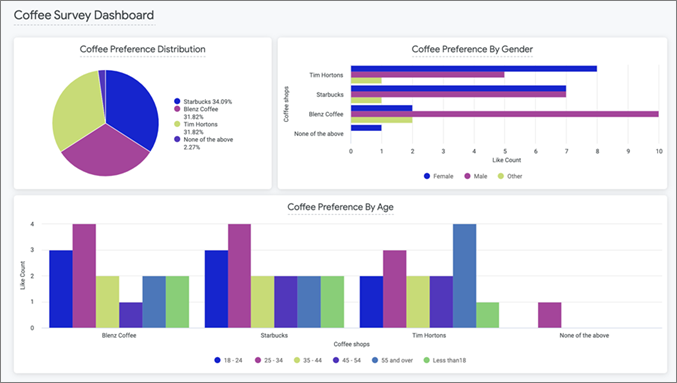Image resolution: width=677 pixels, height=383 pixels.
Task: Select the Like Count axis title in gender chart
Action: tap(506, 160)
